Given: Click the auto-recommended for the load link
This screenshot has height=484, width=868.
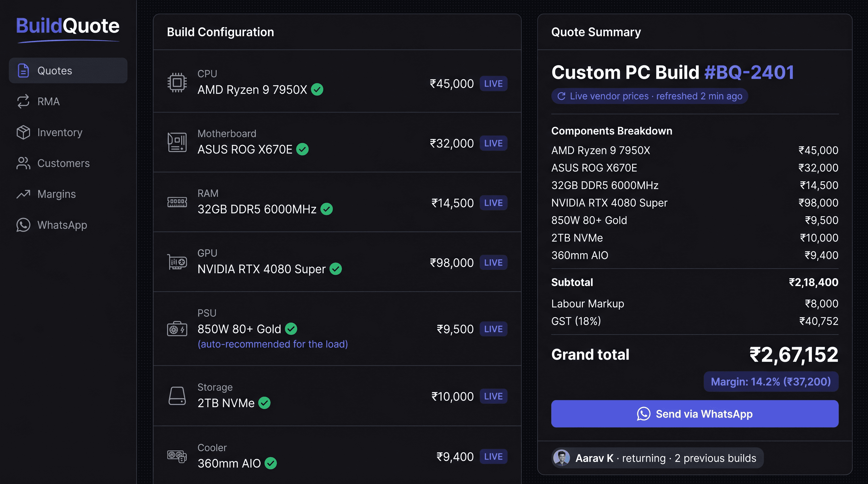Looking at the screenshot, I should [x=273, y=344].
